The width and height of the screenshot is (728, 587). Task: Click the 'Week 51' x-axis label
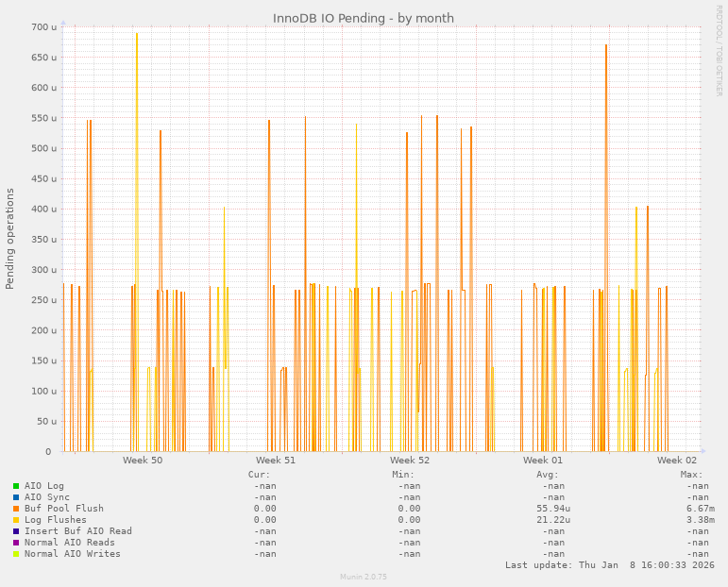pos(276,461)
